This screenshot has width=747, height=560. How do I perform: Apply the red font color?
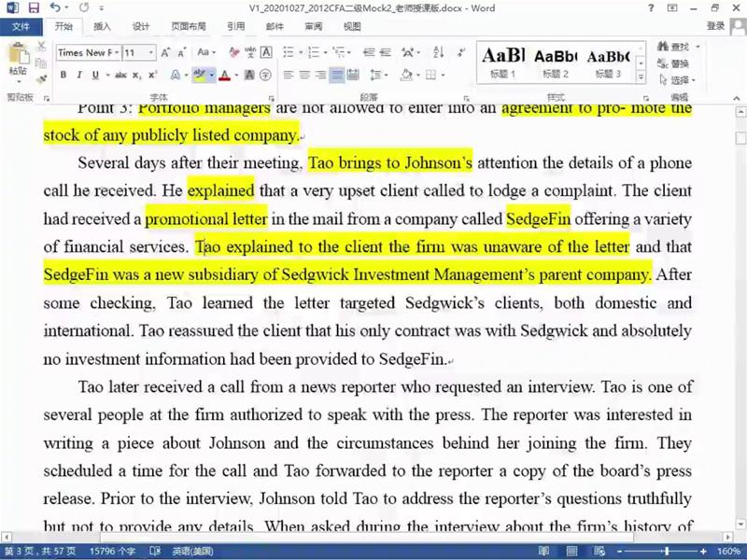coord(225,75)
